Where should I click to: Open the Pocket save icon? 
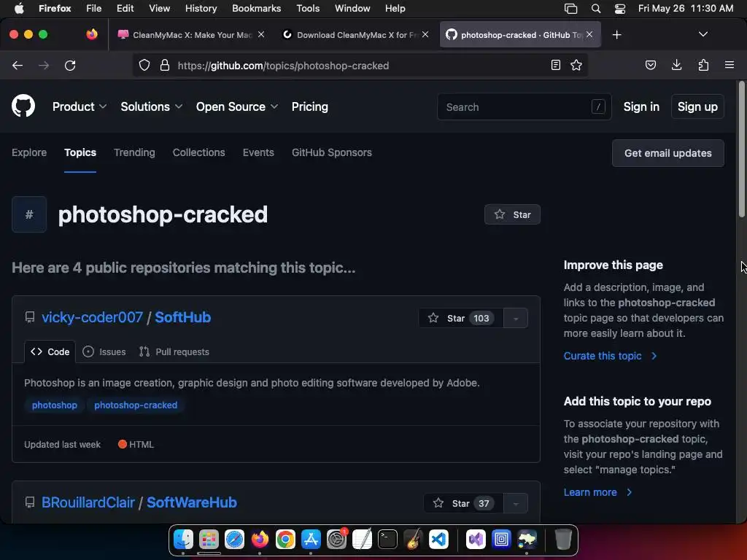(x=651, y=65)
